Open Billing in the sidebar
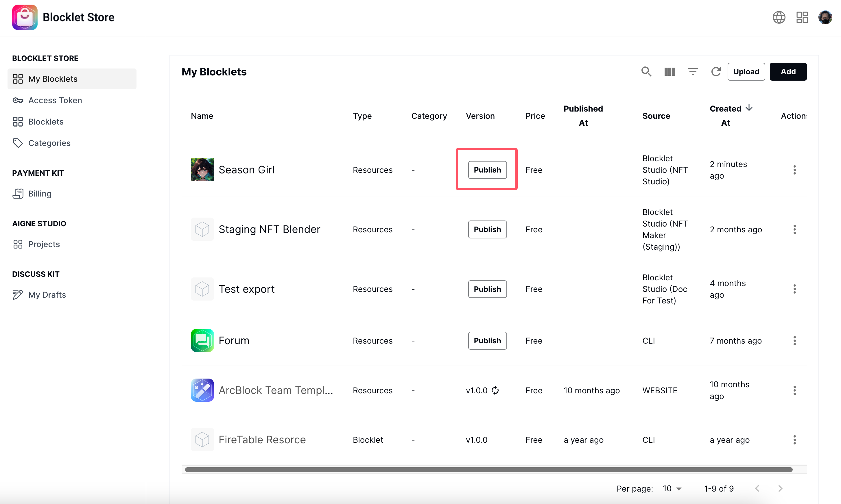This screenshot has width=841, height=504. [x=40, y=194]
